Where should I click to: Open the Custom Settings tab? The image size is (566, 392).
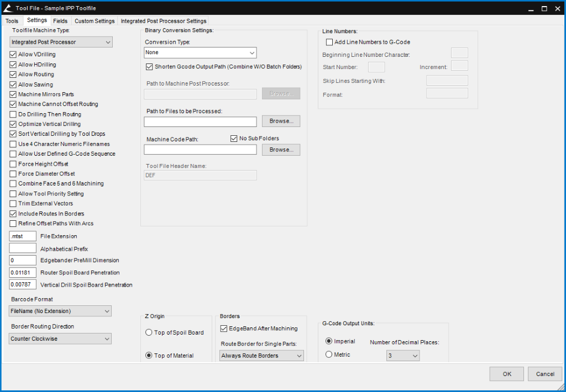93,20
